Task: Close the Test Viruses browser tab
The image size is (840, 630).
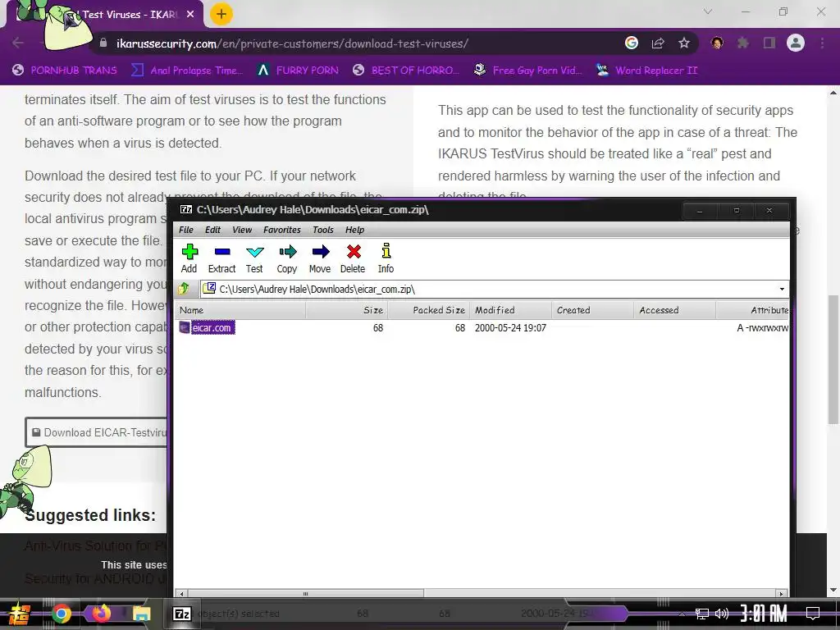Action: [x=190, y=15]
